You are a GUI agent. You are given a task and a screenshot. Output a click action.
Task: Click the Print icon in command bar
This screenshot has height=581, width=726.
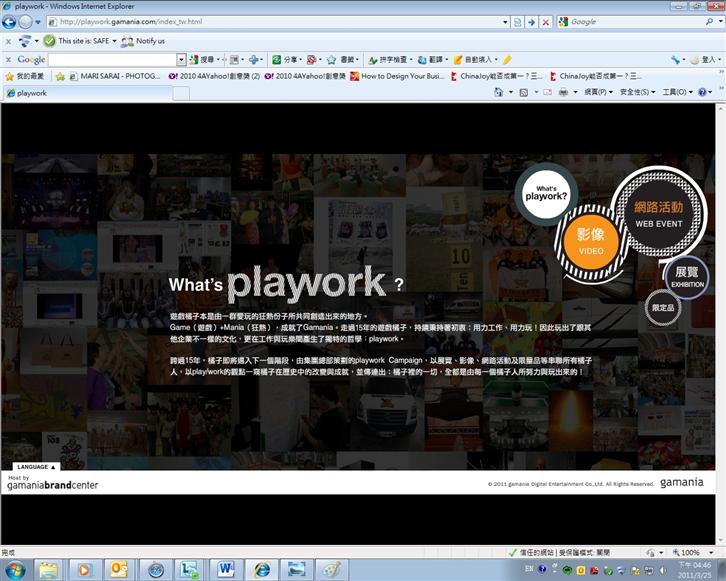click(x=563, y=92)
